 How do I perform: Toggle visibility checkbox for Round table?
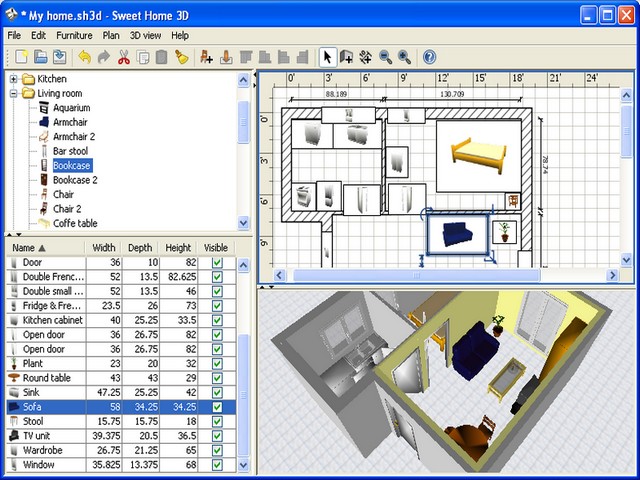(x=217, y=378)
